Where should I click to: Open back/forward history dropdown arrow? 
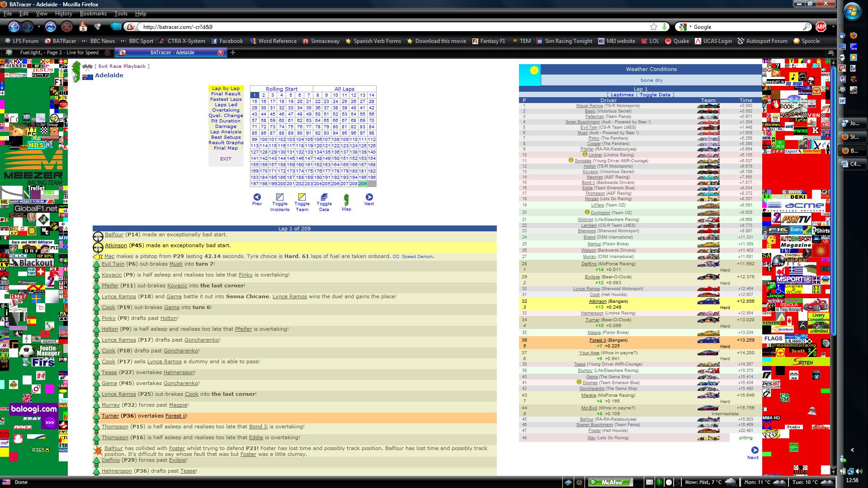click(39, 27)
